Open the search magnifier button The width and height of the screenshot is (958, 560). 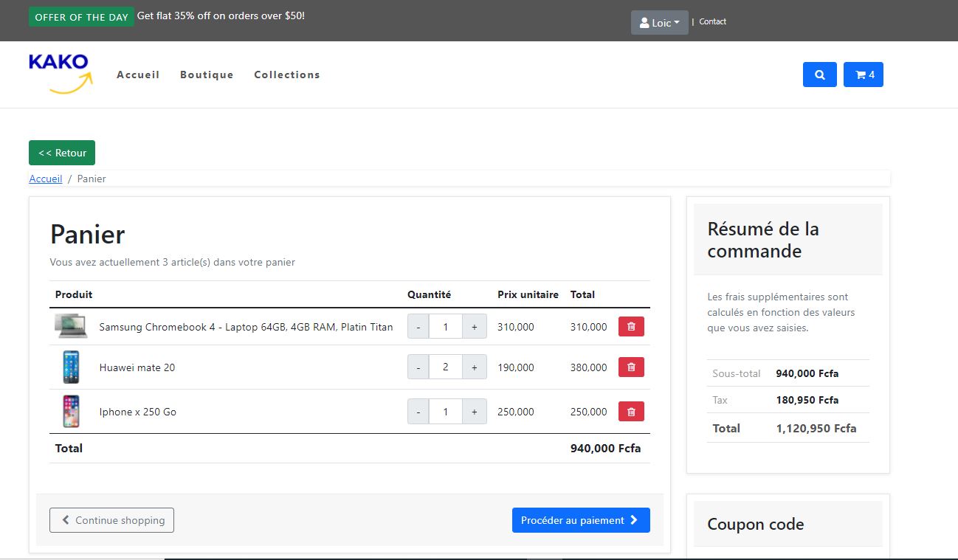pyautogui.click(x=819, y=75)
